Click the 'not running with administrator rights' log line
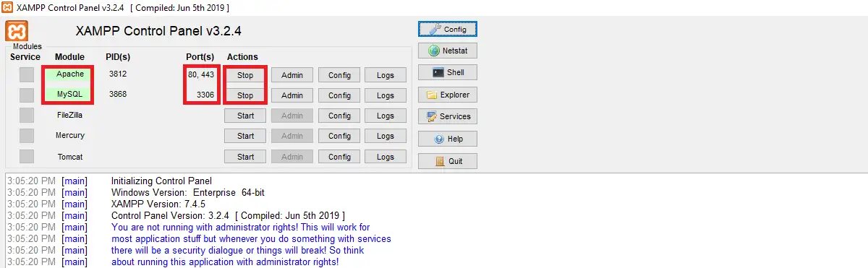 (241, 227)
